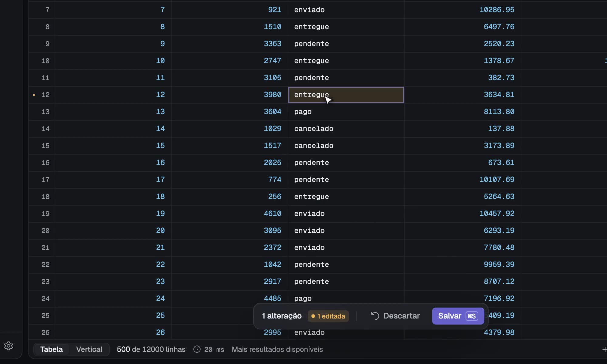
Task: Click cell '1510' in row 8
Action: point(230,27)
